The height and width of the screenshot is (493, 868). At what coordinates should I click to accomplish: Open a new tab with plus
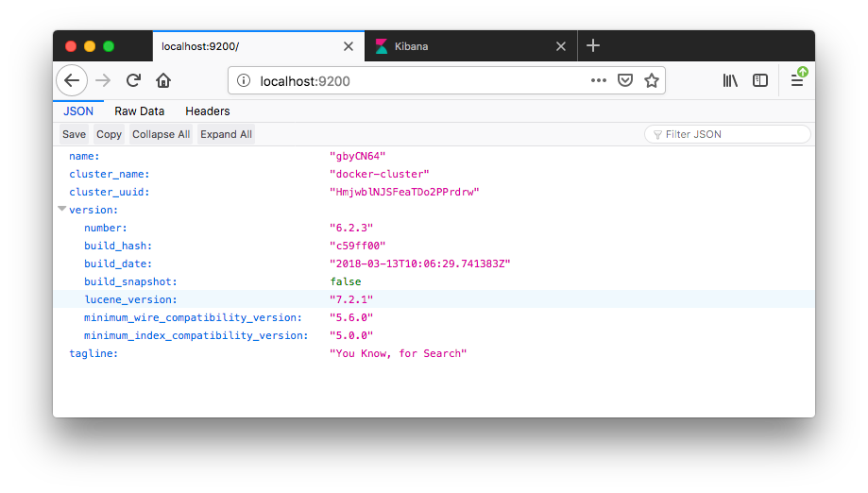(x=593, y=45)
